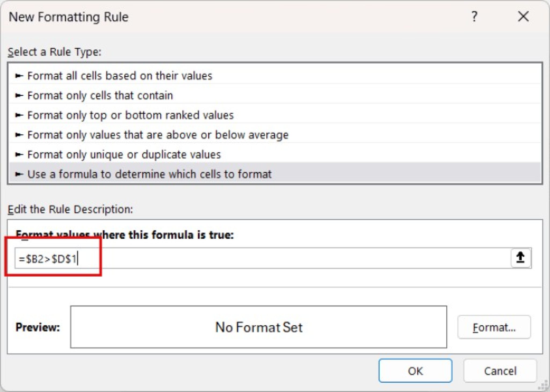Confirm the rule with OK
This screenshot has height=392, width=550.
415,371
